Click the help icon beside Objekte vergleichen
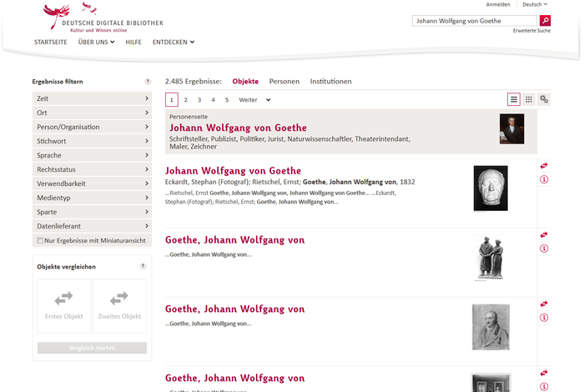Viewport: 584px width, 392px height. click(143, 266)
